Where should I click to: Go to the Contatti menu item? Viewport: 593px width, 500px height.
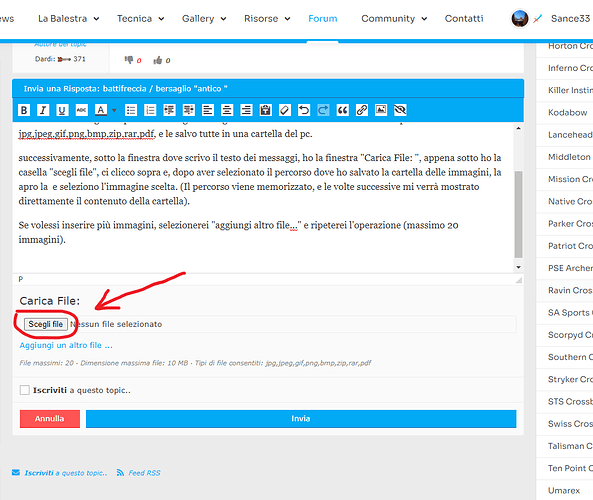coord(464,19)
